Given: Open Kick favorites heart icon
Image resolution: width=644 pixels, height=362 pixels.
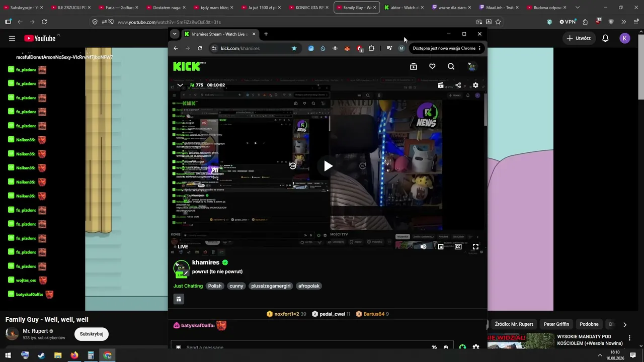Looking at the screenshot, I should pyautogui.click(x=432, y=66).
